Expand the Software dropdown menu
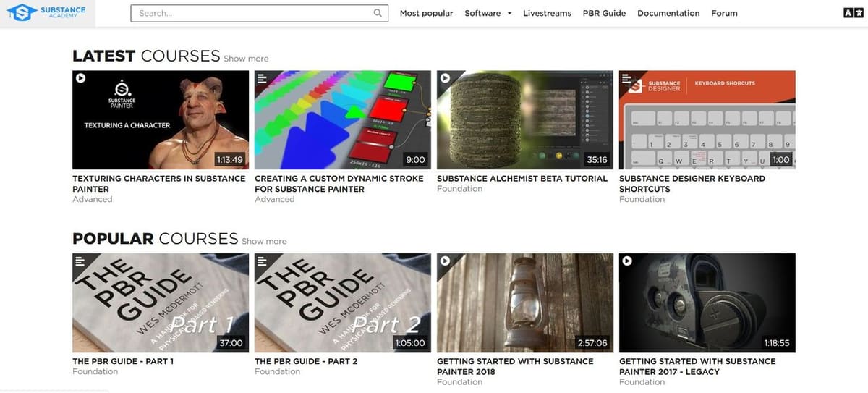The height and width of the screenshot is (393, 868). point(488,13)
